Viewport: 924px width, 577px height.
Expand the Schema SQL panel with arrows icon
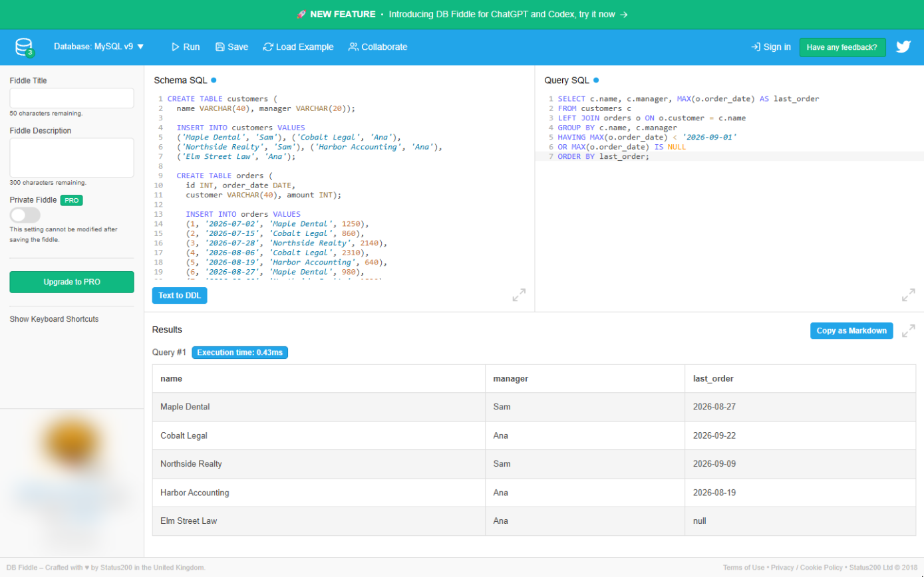(x=520, y=295)
